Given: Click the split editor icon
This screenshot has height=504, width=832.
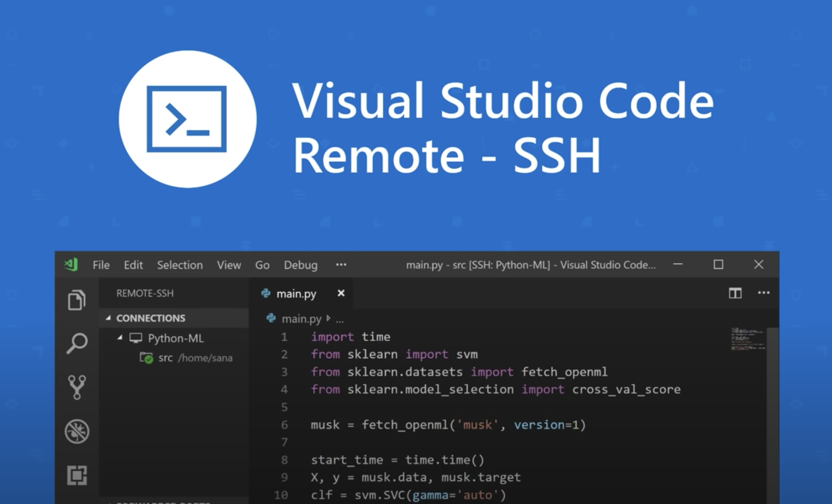Looking at the screenshot, I should (735, 293).
